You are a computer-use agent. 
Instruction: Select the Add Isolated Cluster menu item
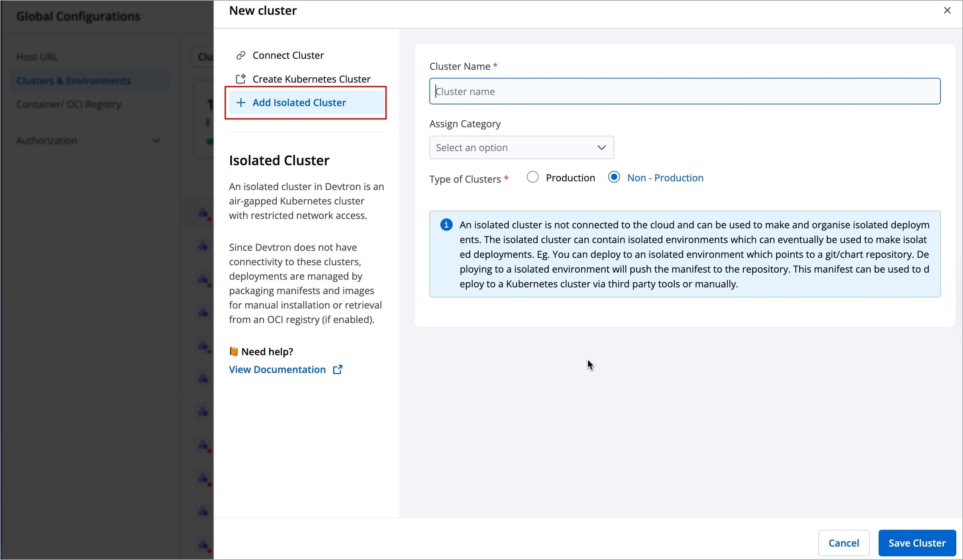299,103
